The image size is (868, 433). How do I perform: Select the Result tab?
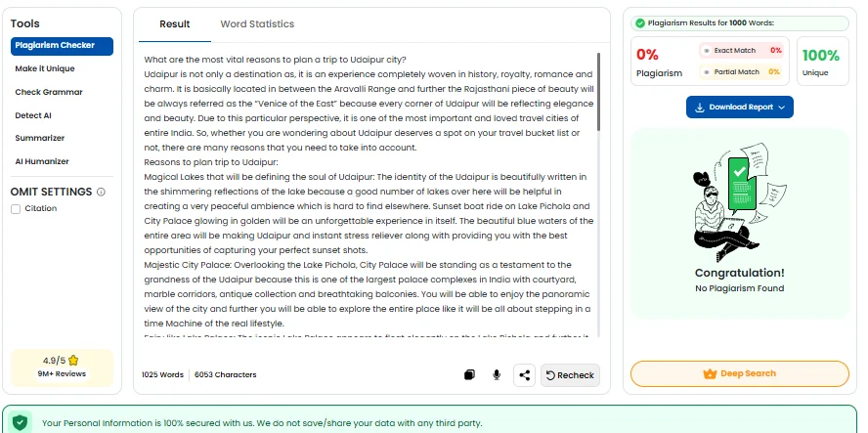point(175,24)
